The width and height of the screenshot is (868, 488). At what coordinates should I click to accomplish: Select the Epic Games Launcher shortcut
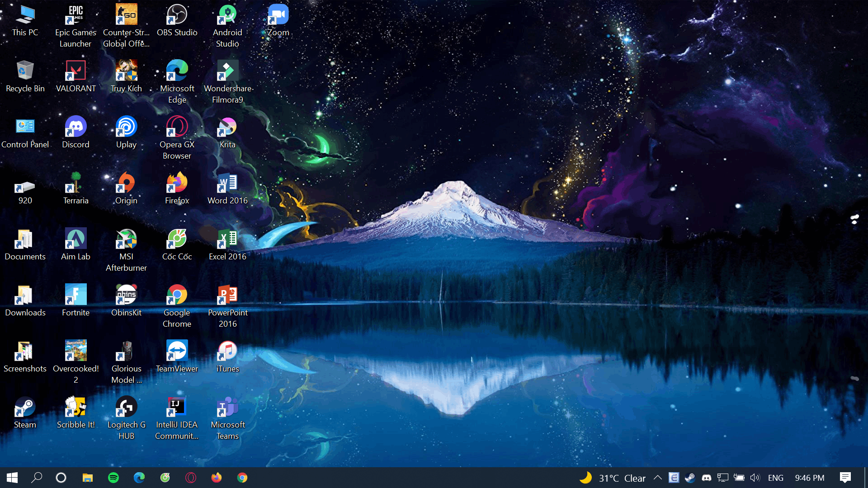tap(75, 26)
